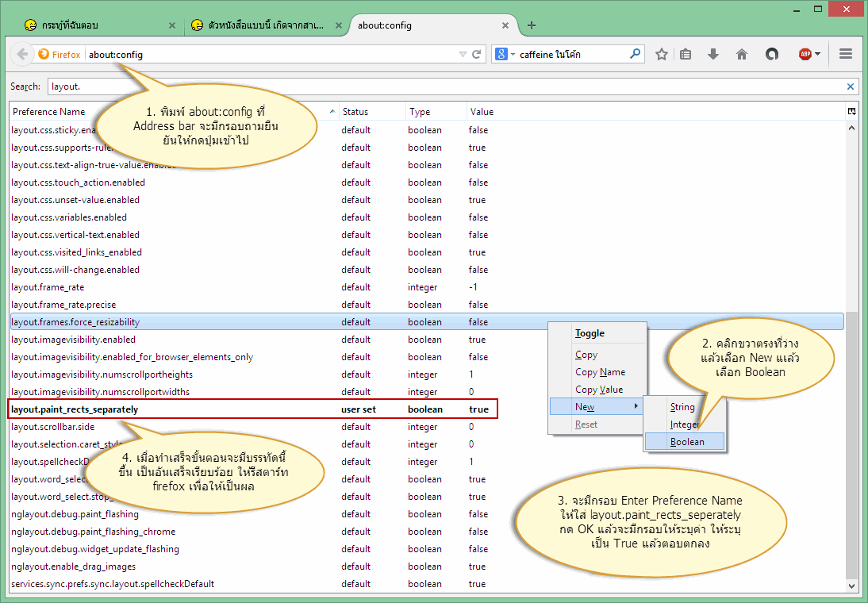868x603 pixels.
Task: Select Copy Name in context menu
Action: click(600, 372)
